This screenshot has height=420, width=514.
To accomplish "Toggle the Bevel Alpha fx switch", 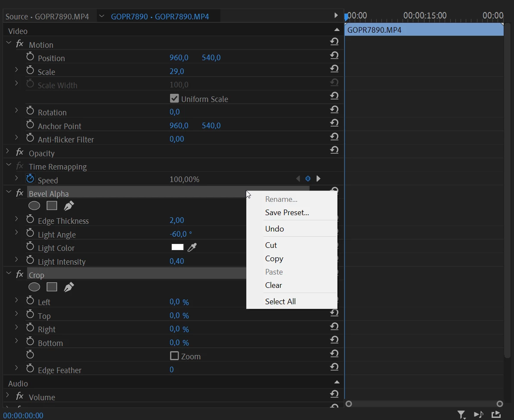I will tap(20, 193).
